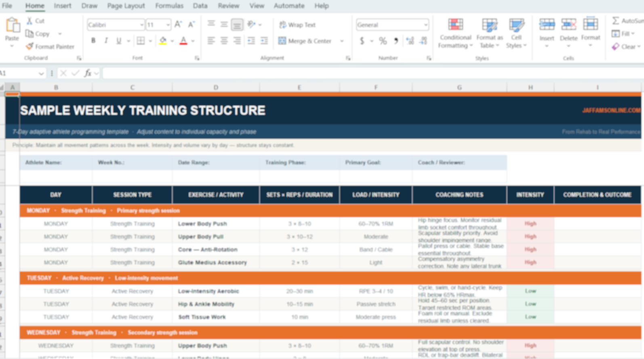Expand the Name Box dropdown arrow
Viewport: 644px width, 359px height.
(41, 73)
